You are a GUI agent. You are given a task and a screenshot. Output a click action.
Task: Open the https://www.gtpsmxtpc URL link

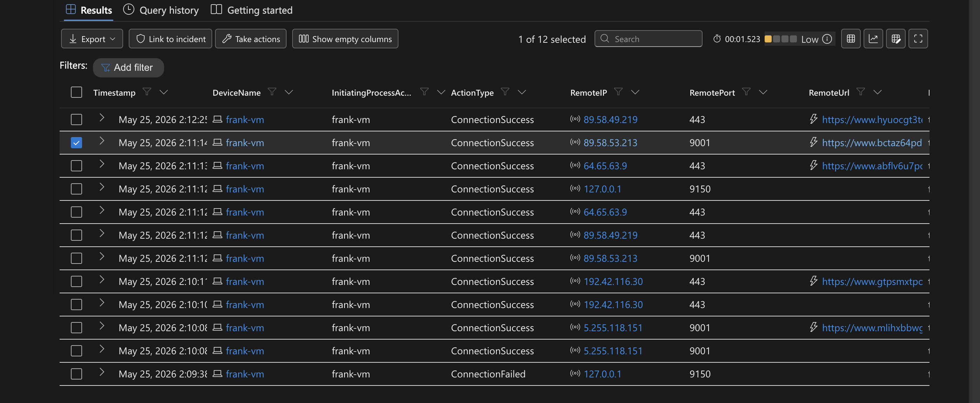(872, 281)
